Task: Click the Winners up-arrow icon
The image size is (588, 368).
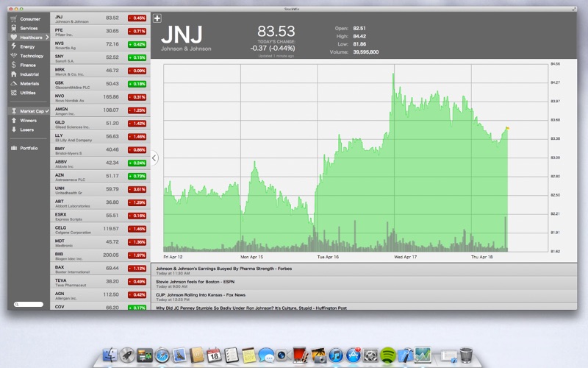Action: click(14, 120)
